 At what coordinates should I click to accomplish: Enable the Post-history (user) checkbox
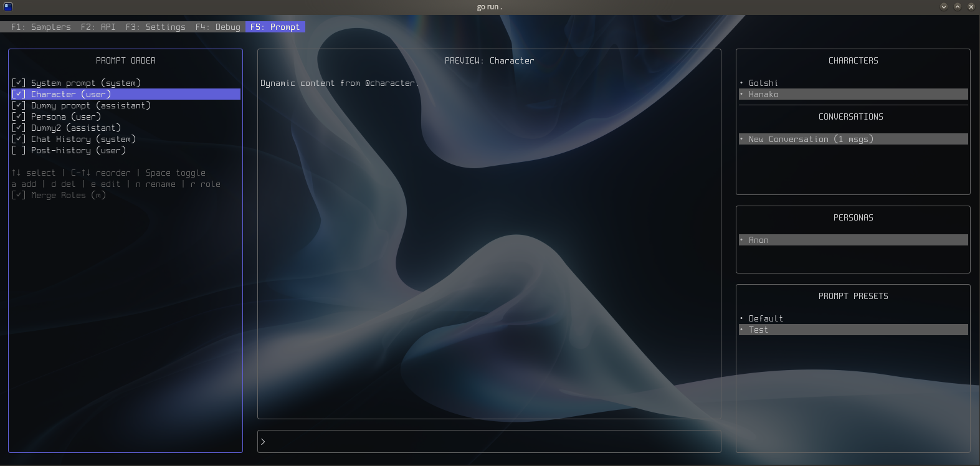pos(19,150)
